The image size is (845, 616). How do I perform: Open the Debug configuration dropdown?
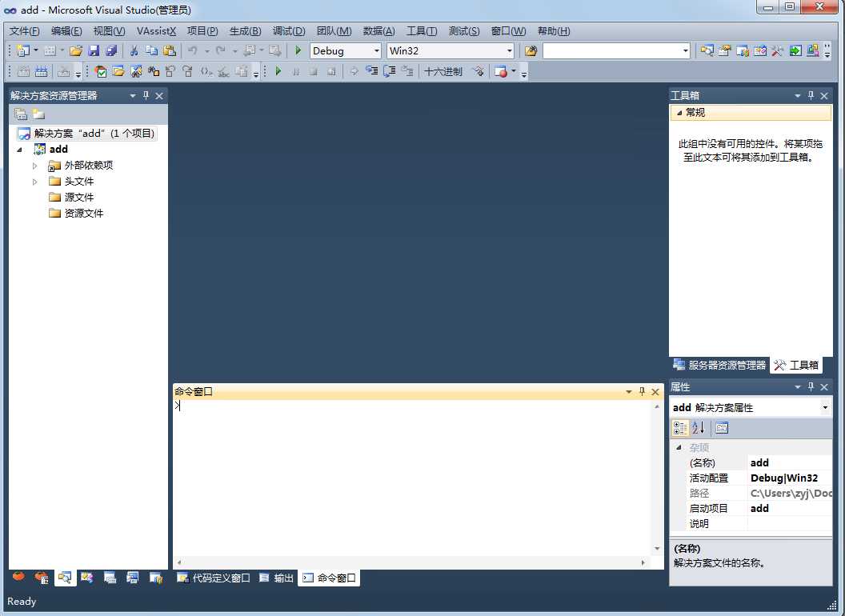377,50
